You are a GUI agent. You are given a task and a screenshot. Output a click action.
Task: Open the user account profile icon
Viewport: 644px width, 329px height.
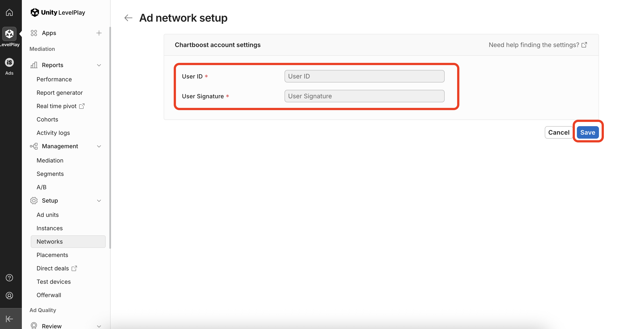(x=9, y=296)
